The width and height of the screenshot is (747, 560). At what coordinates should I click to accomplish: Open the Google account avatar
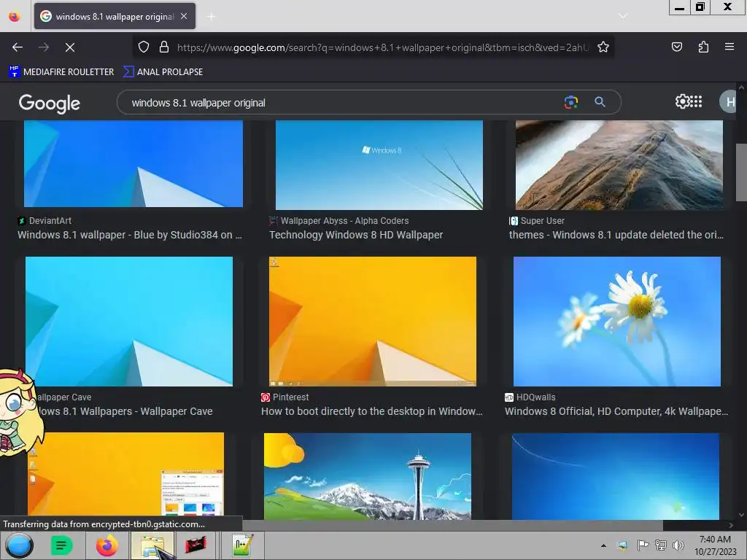pos(728,102)
